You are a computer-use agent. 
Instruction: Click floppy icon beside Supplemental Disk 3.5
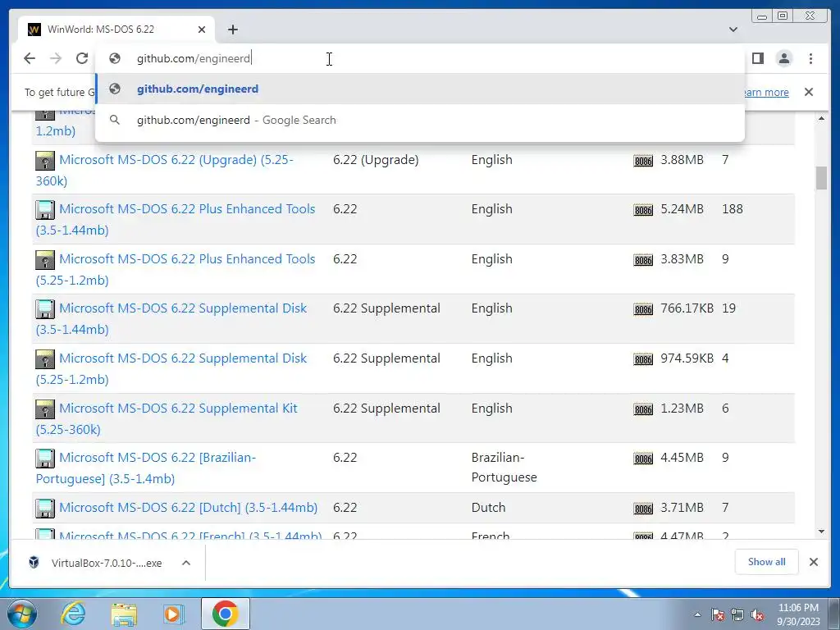45,308
